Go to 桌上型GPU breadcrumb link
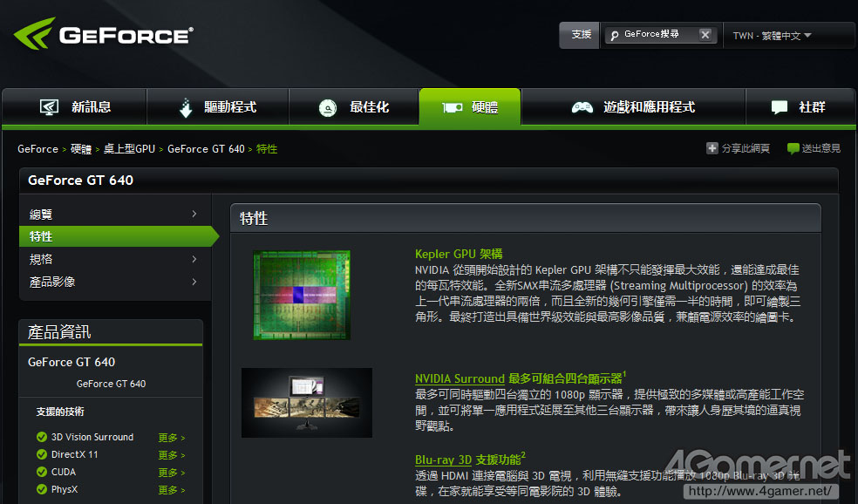The height and width of the screenshot is (504, 858). click(130, 149)
